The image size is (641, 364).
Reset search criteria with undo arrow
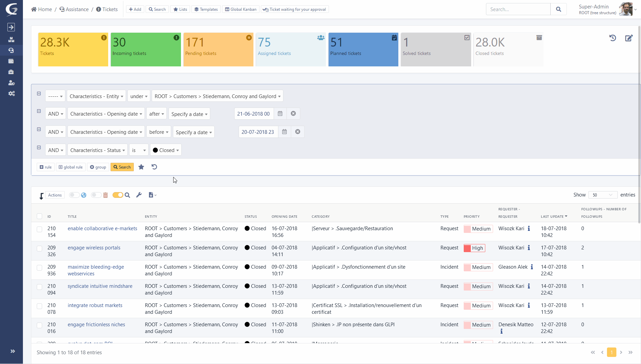coord(154,167)
